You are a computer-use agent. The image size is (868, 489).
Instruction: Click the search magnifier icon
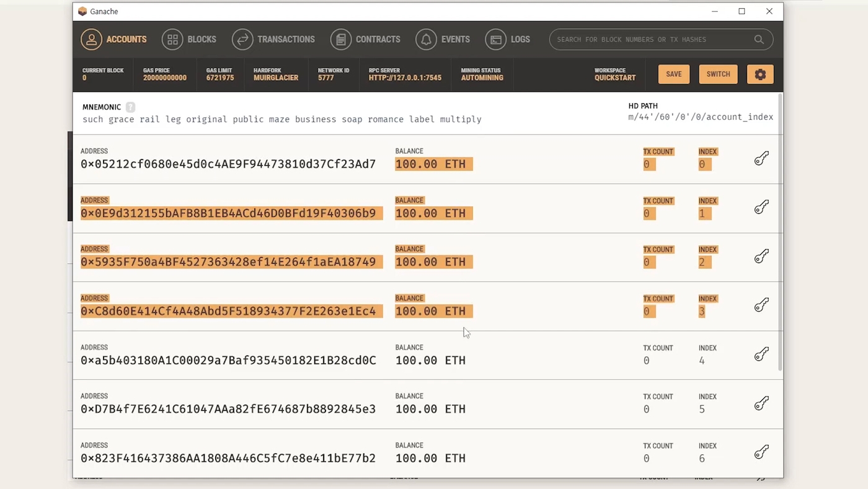coord(759,39)
